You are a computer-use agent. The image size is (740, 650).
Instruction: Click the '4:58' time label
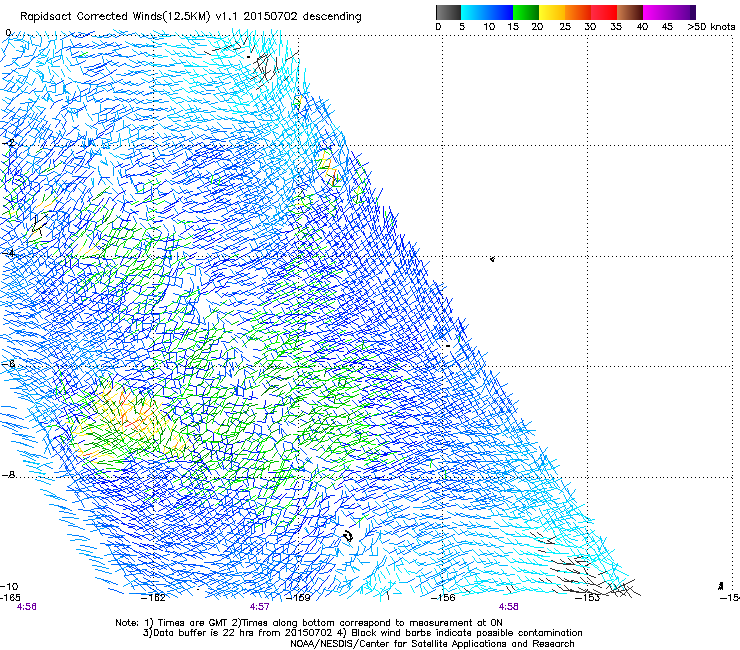508,607
